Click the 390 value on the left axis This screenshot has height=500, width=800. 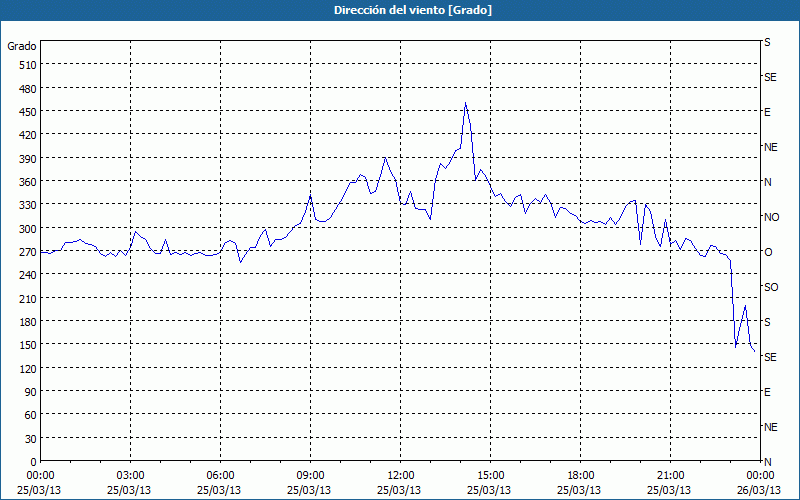click(x=28, y=159)
